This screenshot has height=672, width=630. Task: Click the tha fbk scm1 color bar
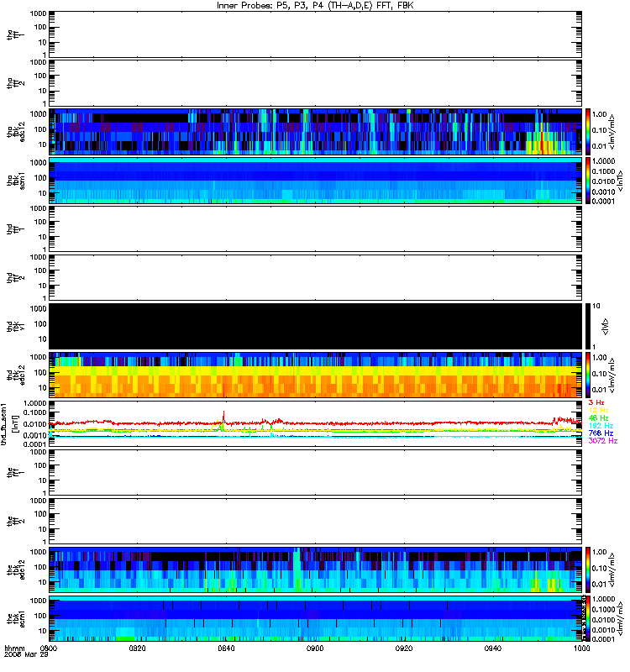[588, 181]
